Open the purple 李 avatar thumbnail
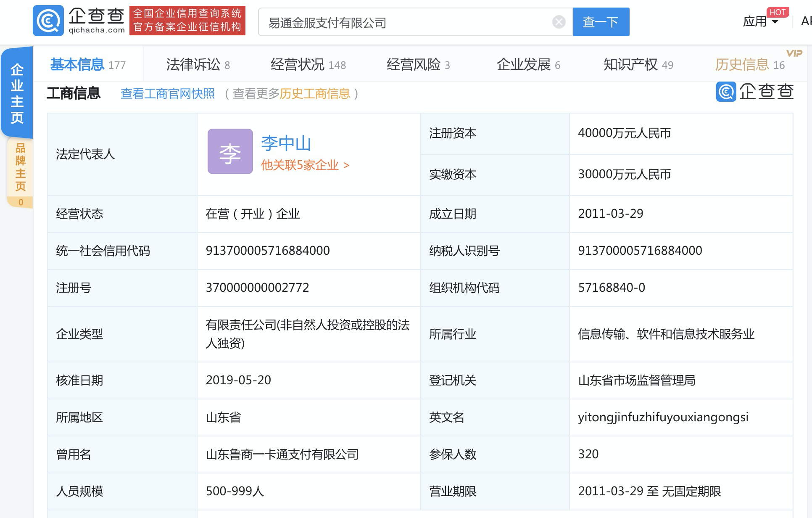Viewport: 812px width, 518px height. 230,151
